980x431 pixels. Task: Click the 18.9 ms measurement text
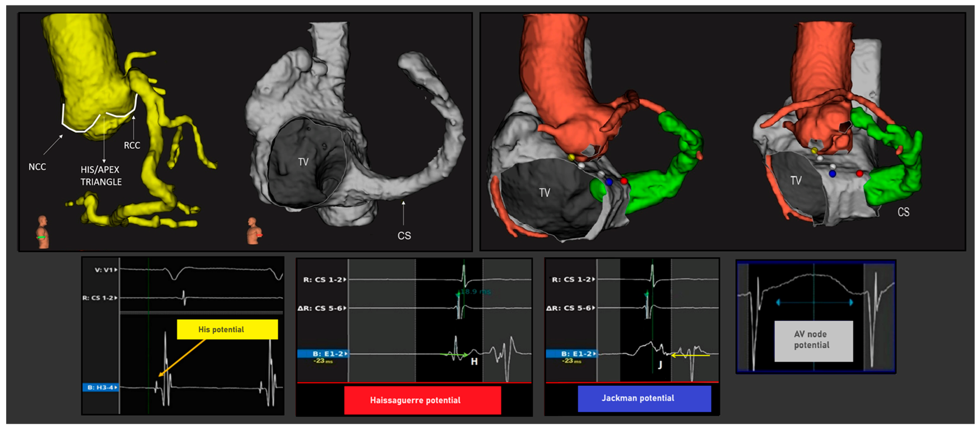[476, 292]
